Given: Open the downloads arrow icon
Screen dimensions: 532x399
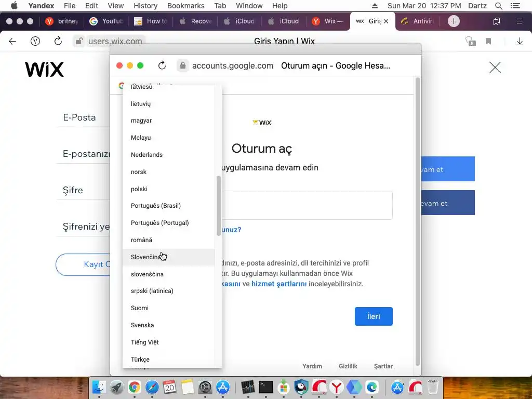Looking at the screenshot, I should (520, 42).
